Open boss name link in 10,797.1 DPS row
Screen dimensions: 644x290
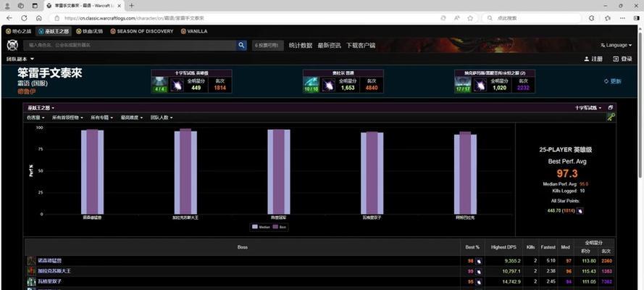54,271
